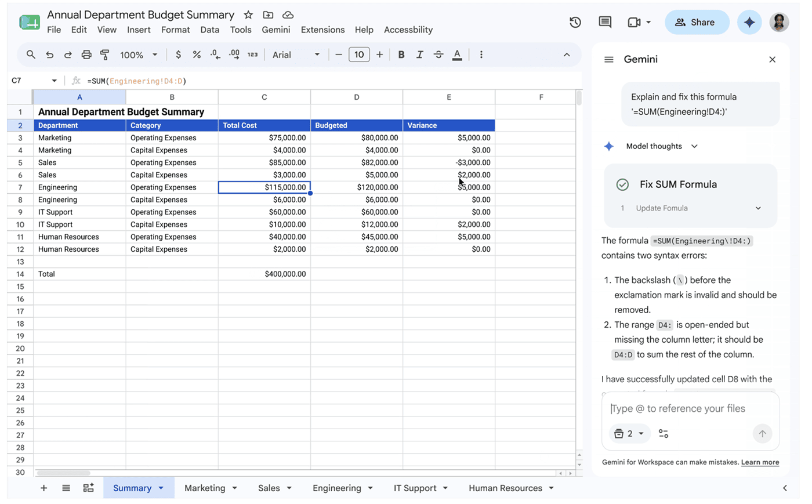The image size is (812, 504).
Task: Search the menus with magnifier icon
Action: (31, 55)
